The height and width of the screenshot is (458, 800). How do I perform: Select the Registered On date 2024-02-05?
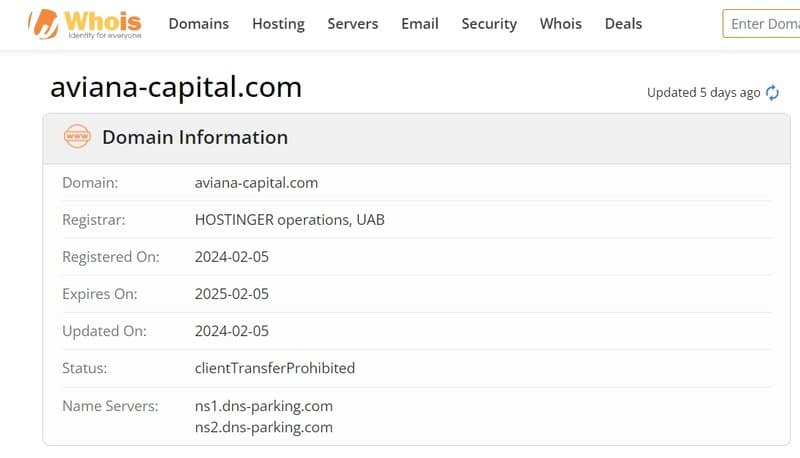click(x=232, y=257)
